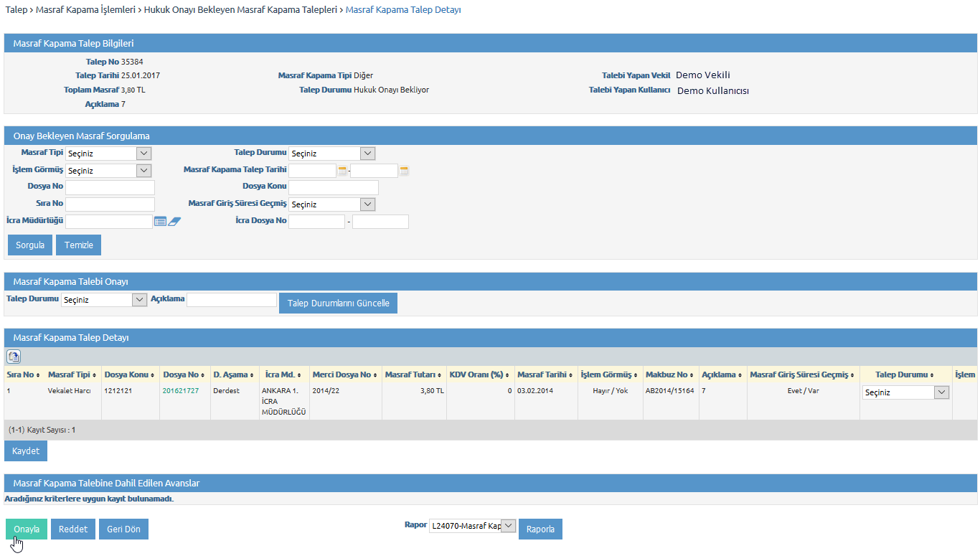
Task: Click the 2014/22 Merci Dosya No cell
Action: [x=326, y=390]
